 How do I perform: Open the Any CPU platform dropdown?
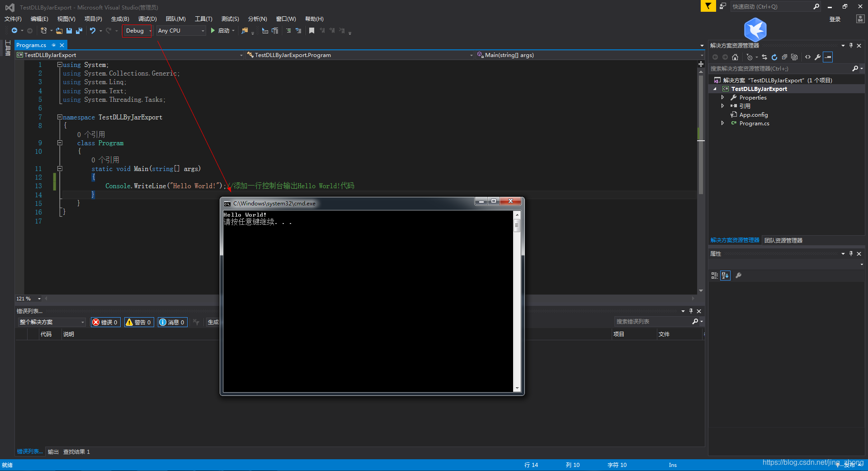(x=203, y=30)
